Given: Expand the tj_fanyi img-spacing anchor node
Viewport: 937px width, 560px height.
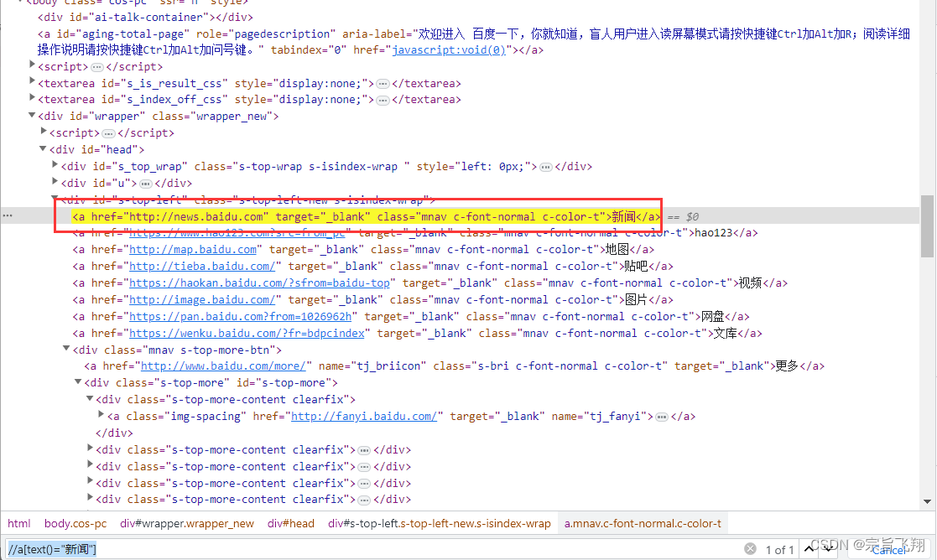Looking at the screenshot, I should (x=101, y=415).
